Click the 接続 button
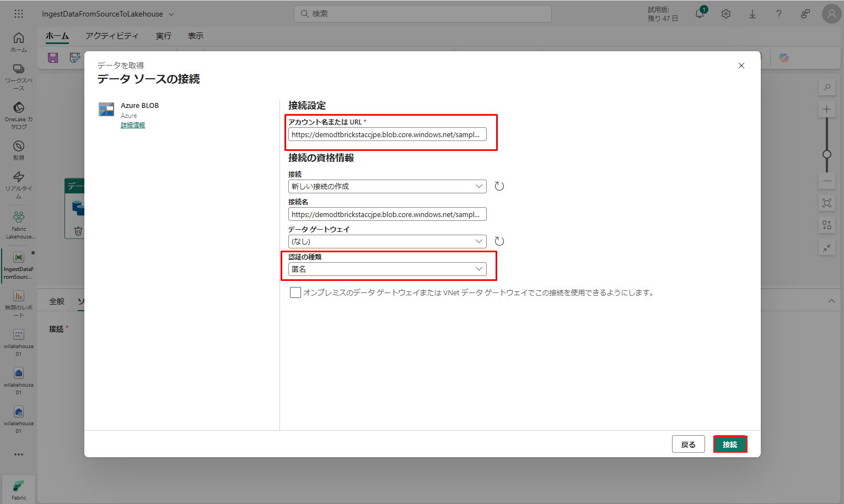Screen dimensions: 844x504 pyautogui.click(x=730, y=445)
